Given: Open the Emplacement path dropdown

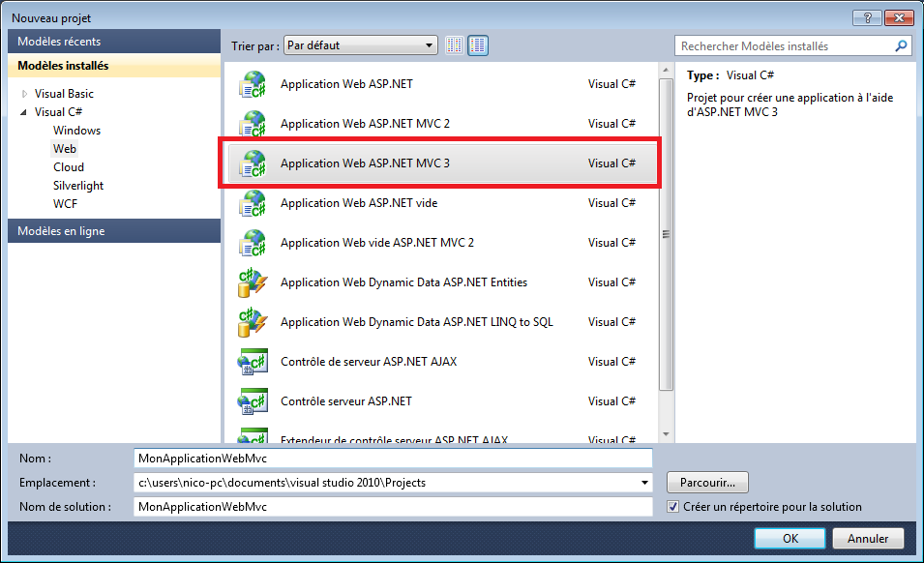Looking at the screenshot, I should pos(644,483).
